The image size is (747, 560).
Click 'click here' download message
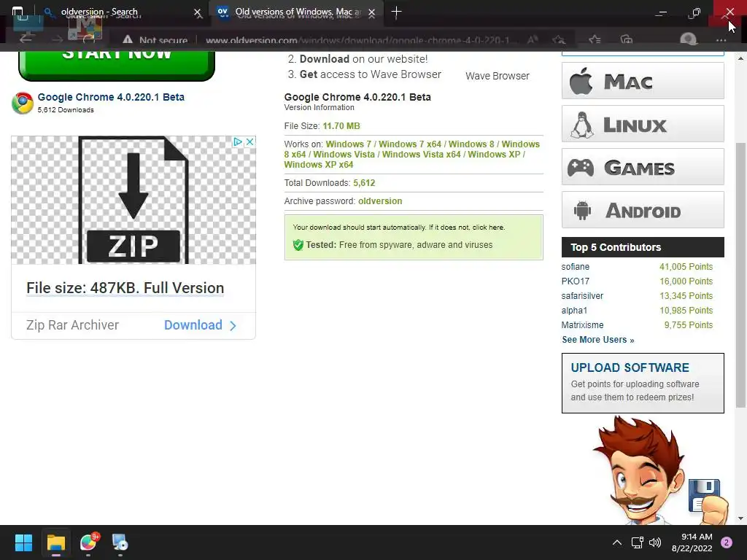[x=488, y=227]
